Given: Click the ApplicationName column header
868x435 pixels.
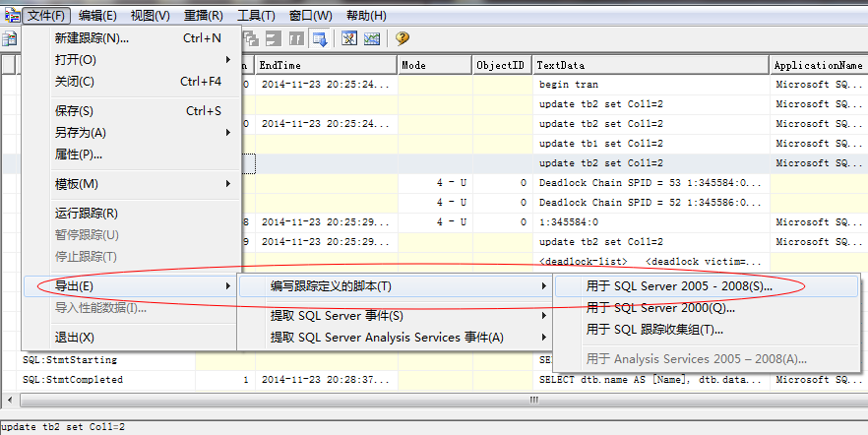Looking at the screenshot, I should point(819,65).
